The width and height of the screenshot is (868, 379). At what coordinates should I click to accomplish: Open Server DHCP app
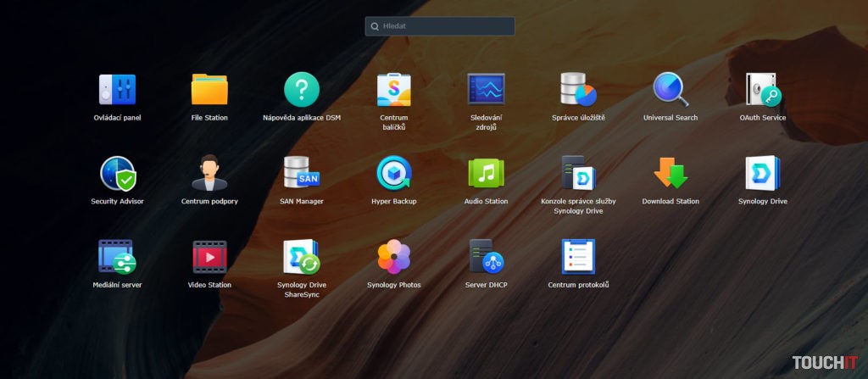point(487,257)
